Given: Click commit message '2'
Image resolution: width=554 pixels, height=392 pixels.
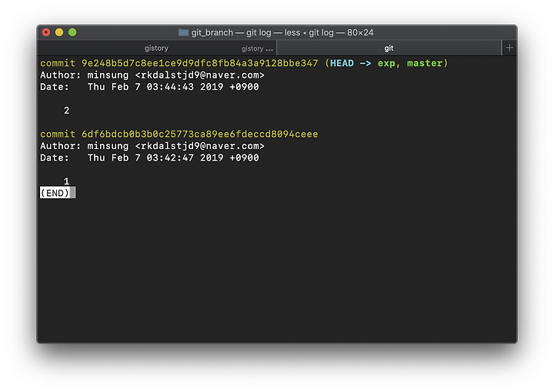Looking at the screenshot, I should 66,111.
